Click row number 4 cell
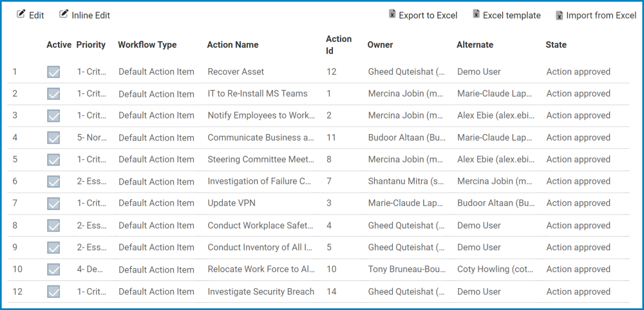644x310 pixels. click(15, 138)
